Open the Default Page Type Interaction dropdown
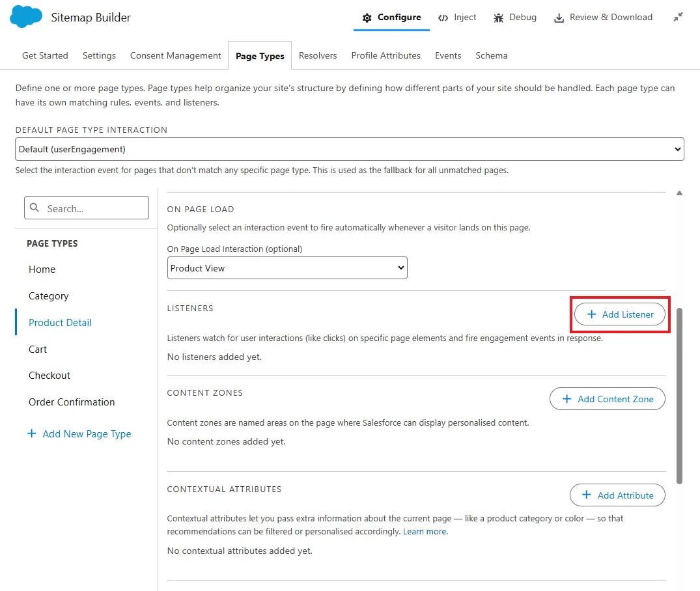700x591 pixels. pos(350,149)
